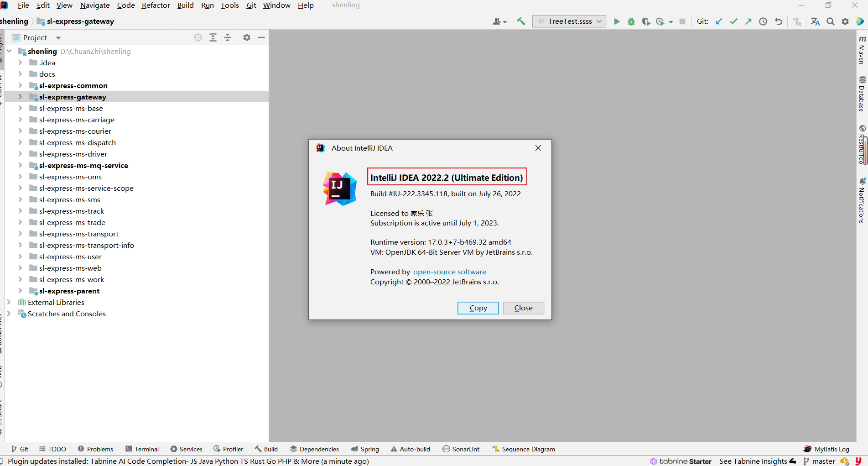This screenshot has width=868, height=466.
Task: Open the Git menu
Action: [251, 5]
